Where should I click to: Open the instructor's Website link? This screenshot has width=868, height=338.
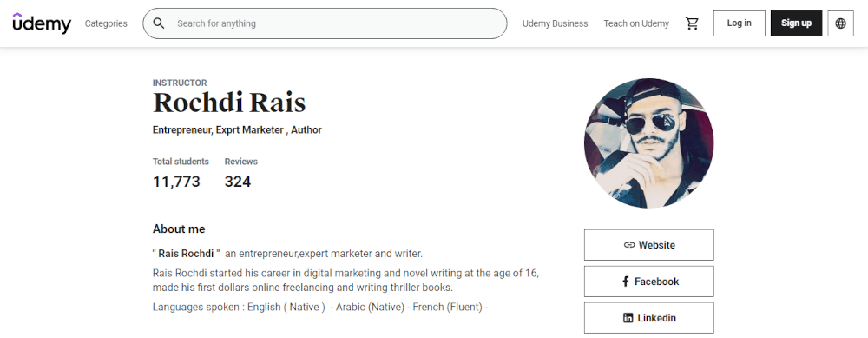click(648, 245)
